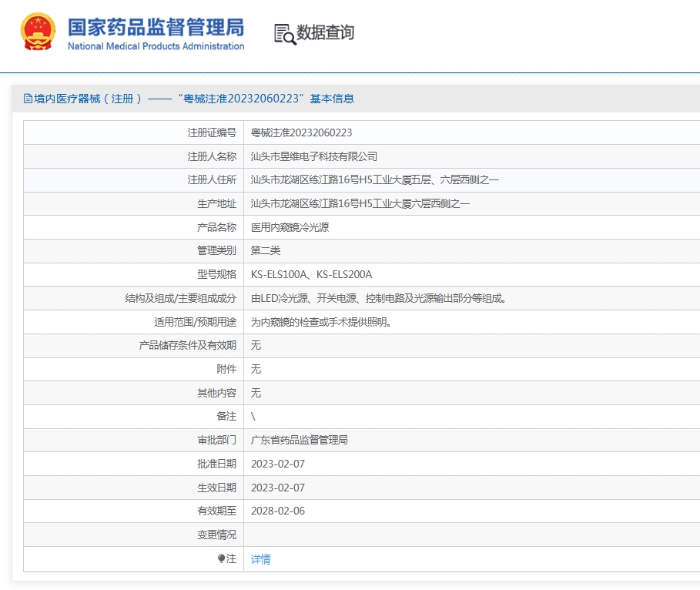This screenshot has width=700, height=590.
Task: Open the 详情 details link
Action: 260,558
